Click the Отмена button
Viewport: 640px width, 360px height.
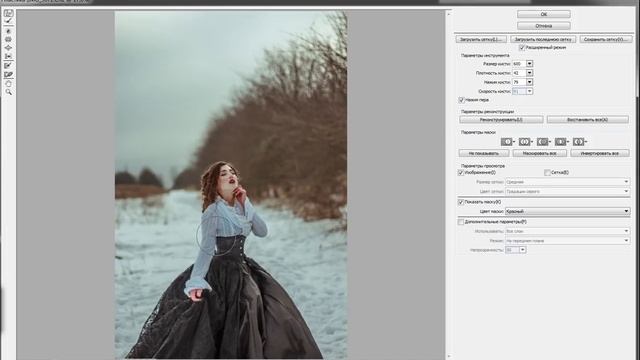pyautogui.click(x=544, y=26)
